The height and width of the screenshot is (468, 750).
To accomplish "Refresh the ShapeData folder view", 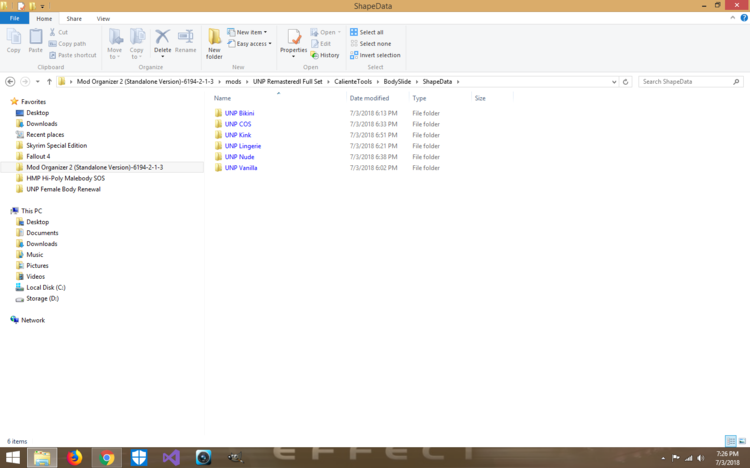I will click(x=625, y=82).
